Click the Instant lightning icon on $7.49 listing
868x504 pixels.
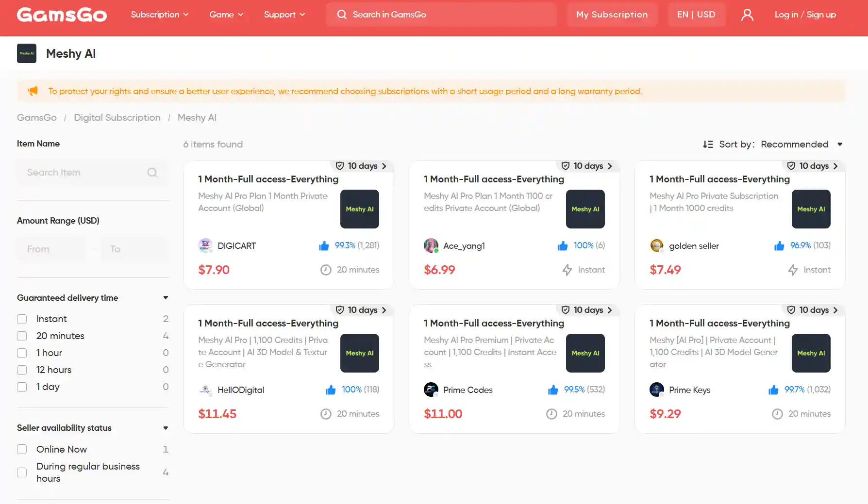(x=793, y=270)
